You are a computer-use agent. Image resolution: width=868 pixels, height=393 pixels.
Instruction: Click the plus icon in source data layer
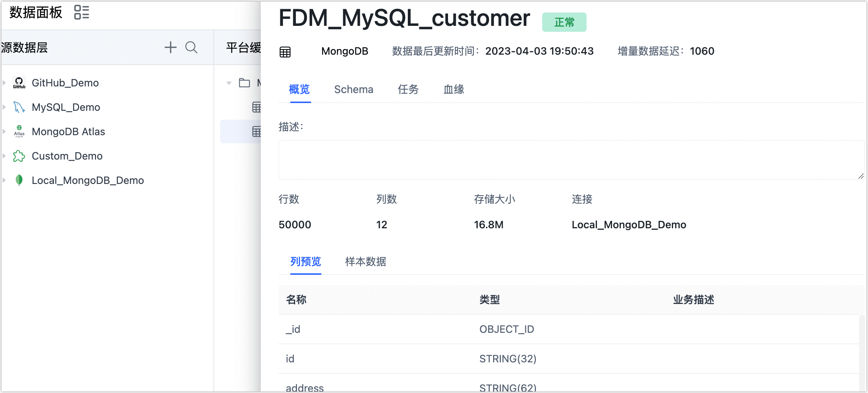click(x=170, y=48)
